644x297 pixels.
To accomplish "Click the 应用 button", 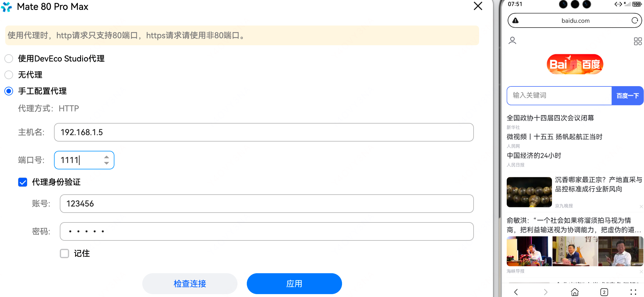I will 294,284.
